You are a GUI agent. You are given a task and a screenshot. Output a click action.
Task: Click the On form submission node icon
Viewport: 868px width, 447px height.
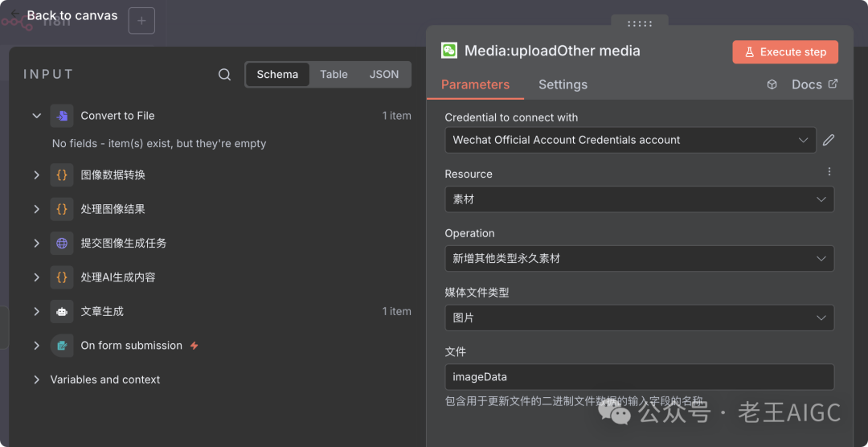coord(62,346)
